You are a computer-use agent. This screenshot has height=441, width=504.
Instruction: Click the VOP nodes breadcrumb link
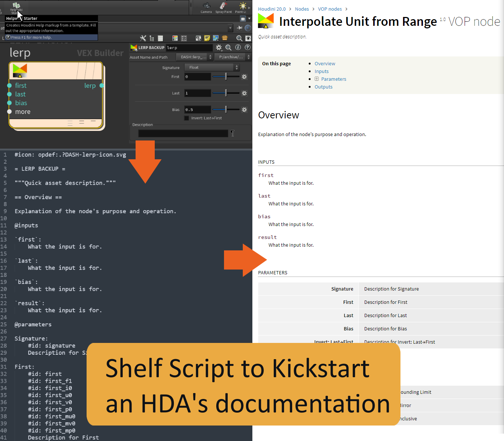(330, 9)
